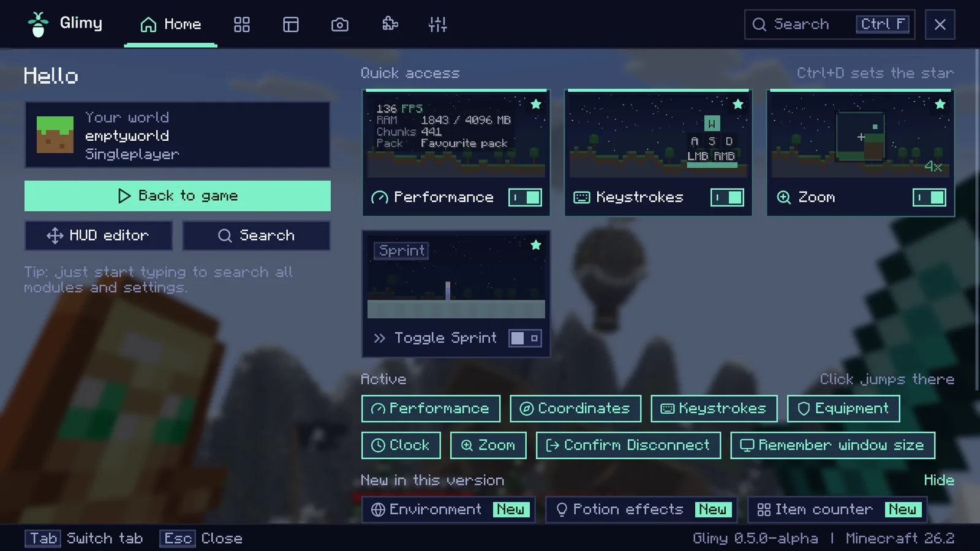Jump to active Performance module
The height and width of the screenshot is (551, 980).
(x=431, y=408)
